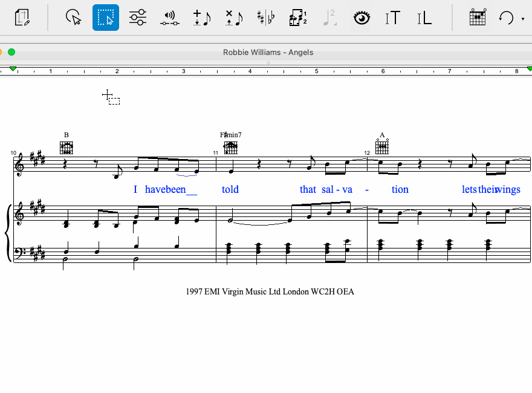The height and width of the screenshot is (393, 532).
Task: Click the greyed-out voice 2 note tool
Action: click(329, 18)
